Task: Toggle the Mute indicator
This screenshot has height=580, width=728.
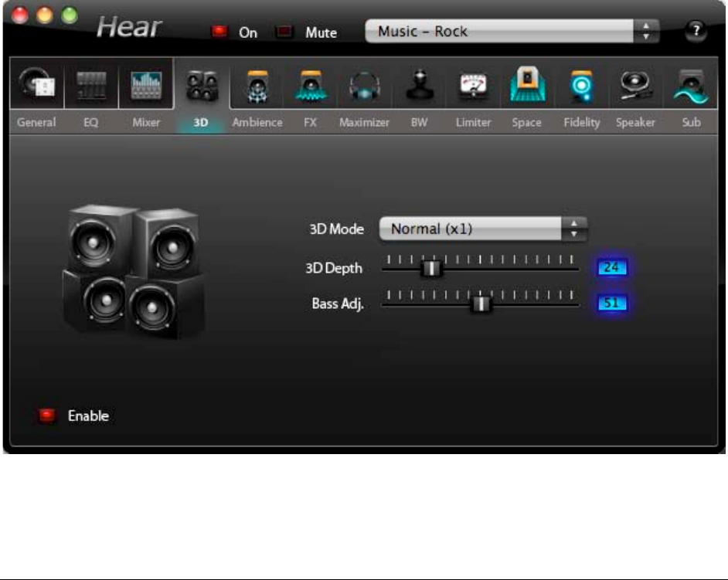Action: 284,32
